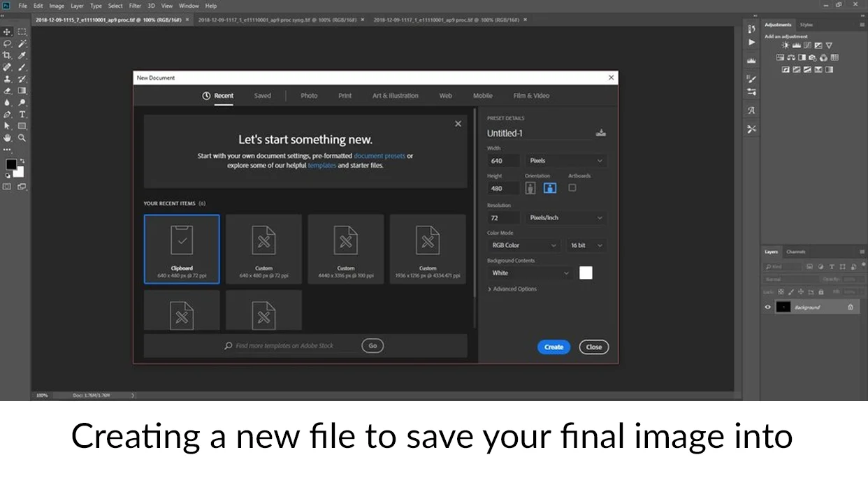The width and height of the screenshot is (868, 492).
Task: Select the Gradient tool
Action: pyautogui.click(x=22, y=90)
